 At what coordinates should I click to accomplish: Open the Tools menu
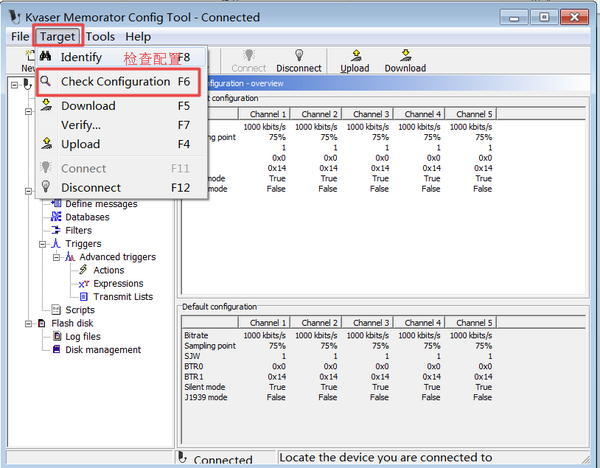tap(100, 37)
